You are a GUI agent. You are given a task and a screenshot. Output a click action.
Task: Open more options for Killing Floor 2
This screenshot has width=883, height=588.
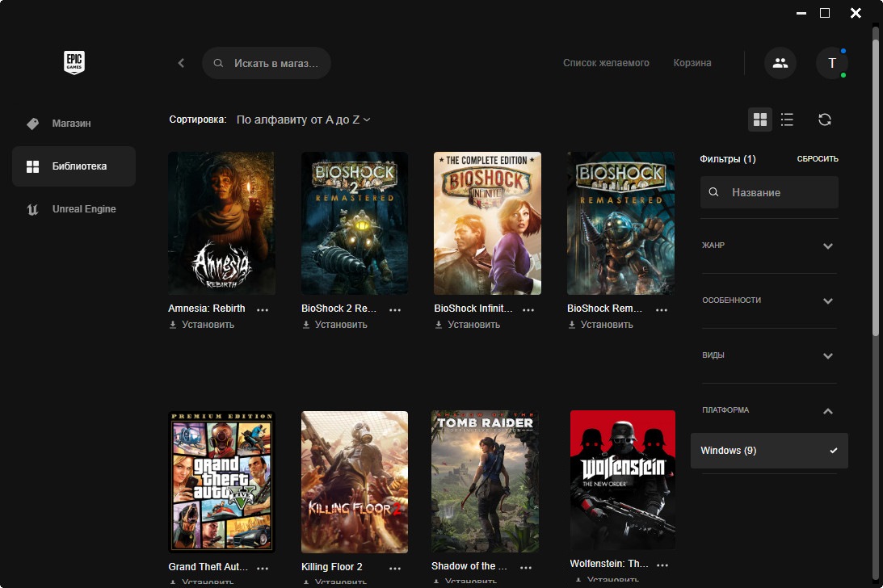click(x=395, y=568)
